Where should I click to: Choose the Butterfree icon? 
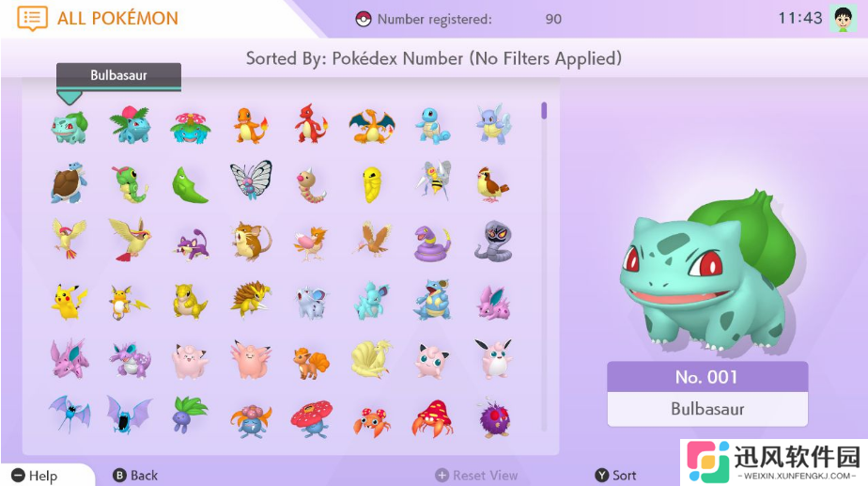pyautogui.click(x=252, y=180)
